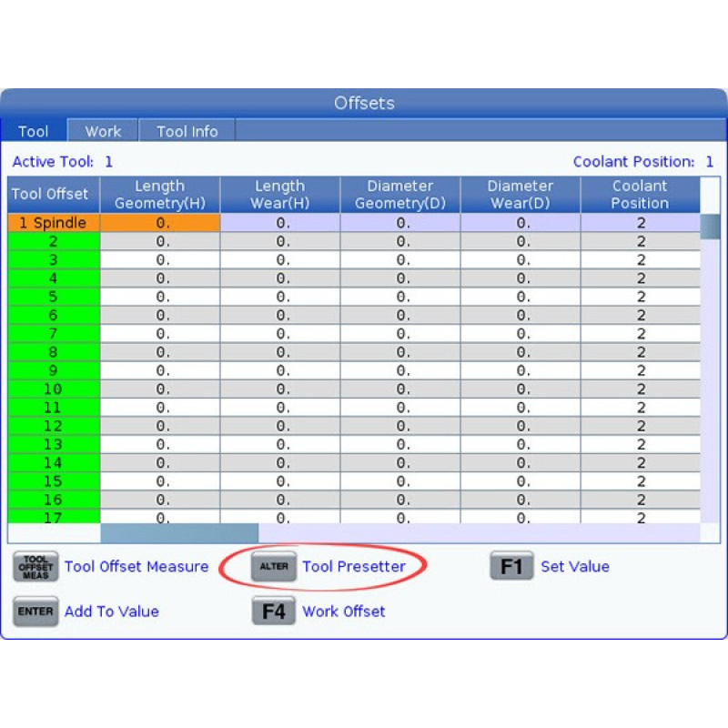Click the Work Offset label

pyautogui.click(x=343, y=612)
